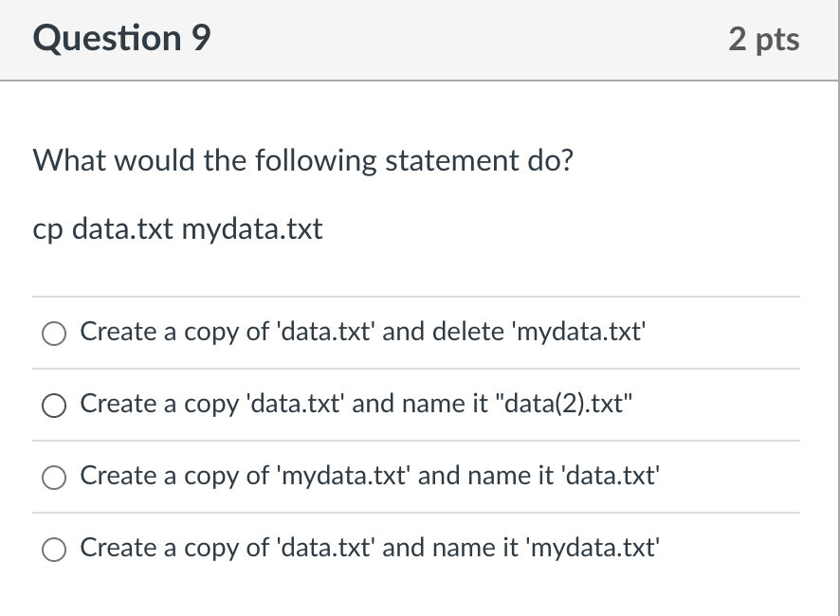Viewport: 840px width, 616px height.
Task: Select radio button for the delete 'mydata.txt' option
Action: point(54,334)
